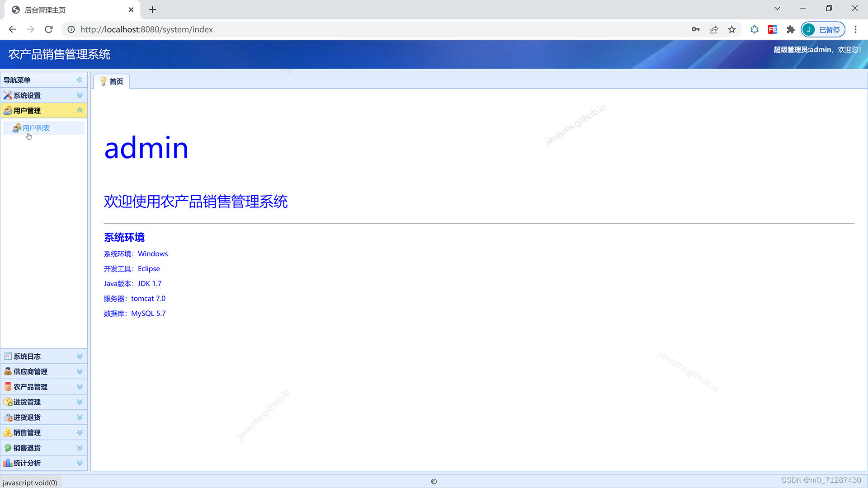Switch to the 首页 tab
The image size is (868, 488).
pos(112,81)
